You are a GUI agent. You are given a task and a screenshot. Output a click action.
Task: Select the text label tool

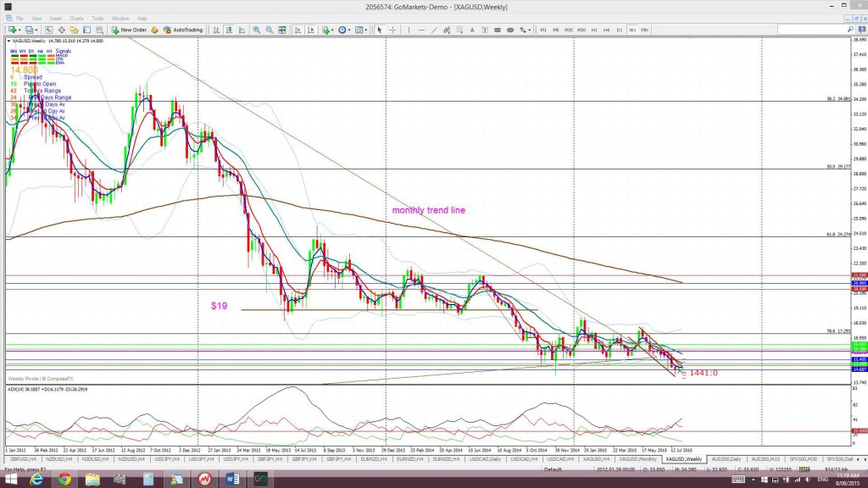[x=471, y=30]
